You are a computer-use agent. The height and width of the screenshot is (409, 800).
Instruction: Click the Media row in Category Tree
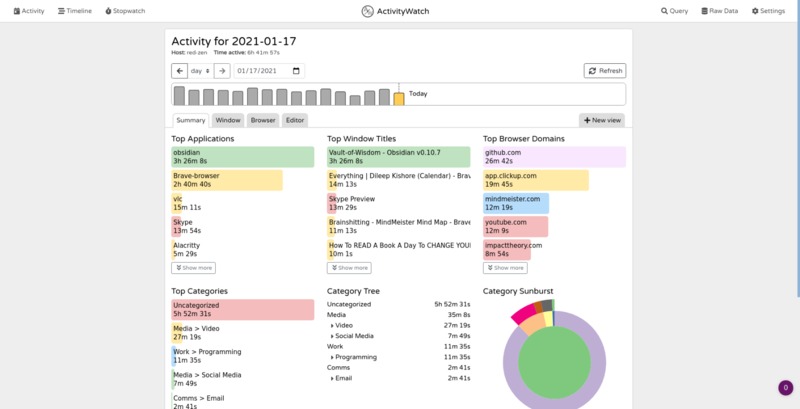pos(398,315)
